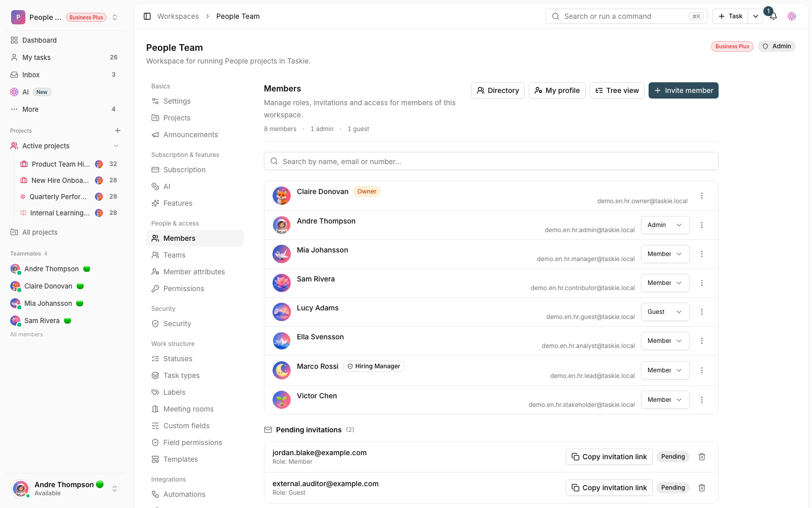Click Claire Donovan's fox avatar in members list
The height and width of the screenshot is (508, 812).
click(282, 196)
